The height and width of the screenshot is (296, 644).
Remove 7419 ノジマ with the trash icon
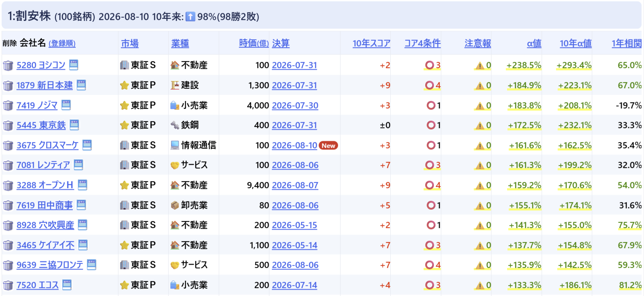8,105
